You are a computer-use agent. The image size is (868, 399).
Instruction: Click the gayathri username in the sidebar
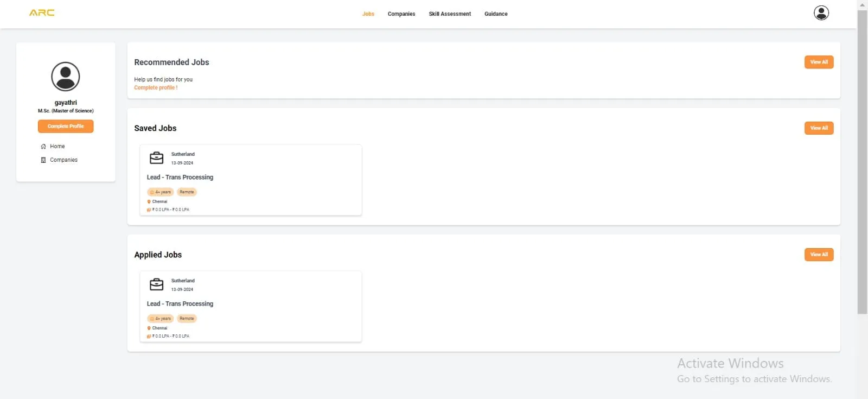[x=66, y=103]
